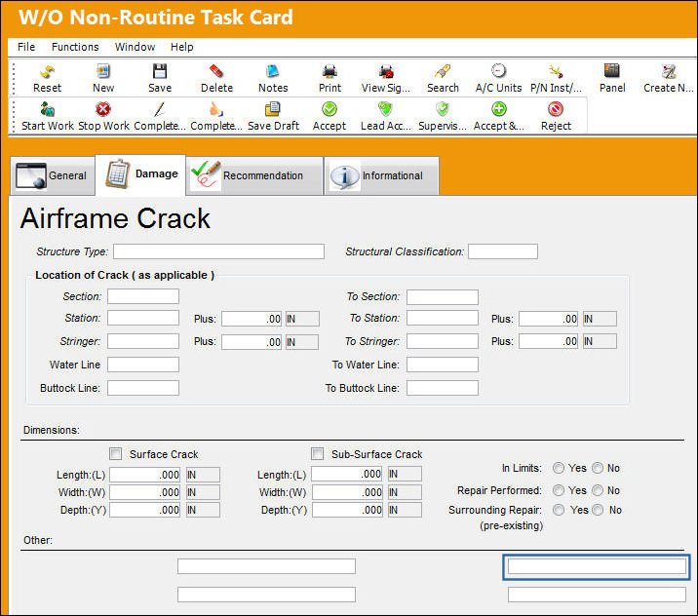Image resolution: width=698 pixels, height=616 pixels.
Task: Select Yes for In Limits
Action: (x=559, y=468)
